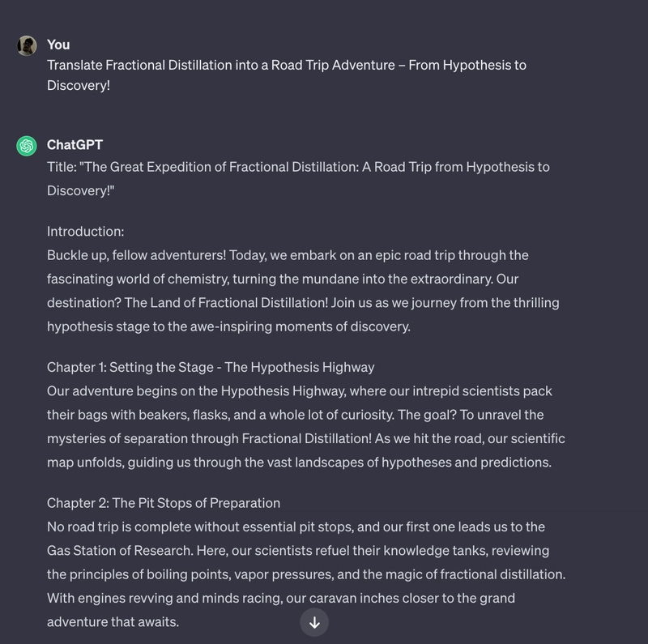The image size is (648, 644).
Task: Click the line starting "the principles of boiling points"
Action: (306, 574)
